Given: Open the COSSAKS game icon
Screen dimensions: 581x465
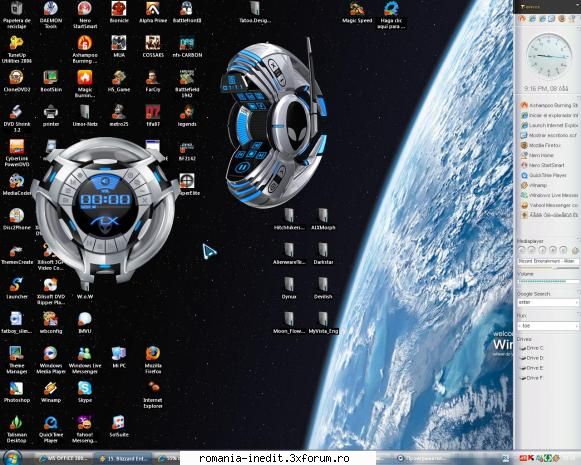Looking at the screenshot, I should pos(153,47).
